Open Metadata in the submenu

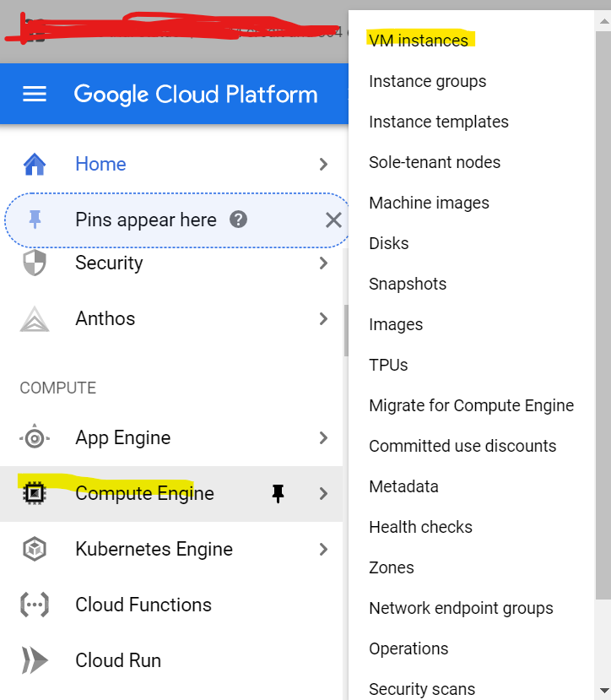[x=403, y=486]
